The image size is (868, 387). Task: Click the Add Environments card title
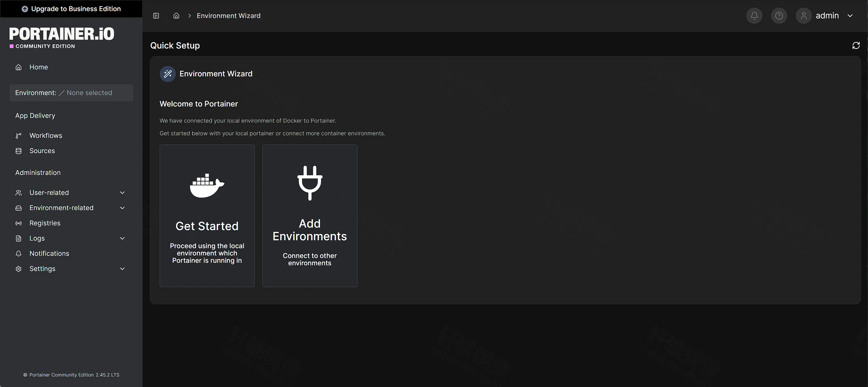pos(310,230)
